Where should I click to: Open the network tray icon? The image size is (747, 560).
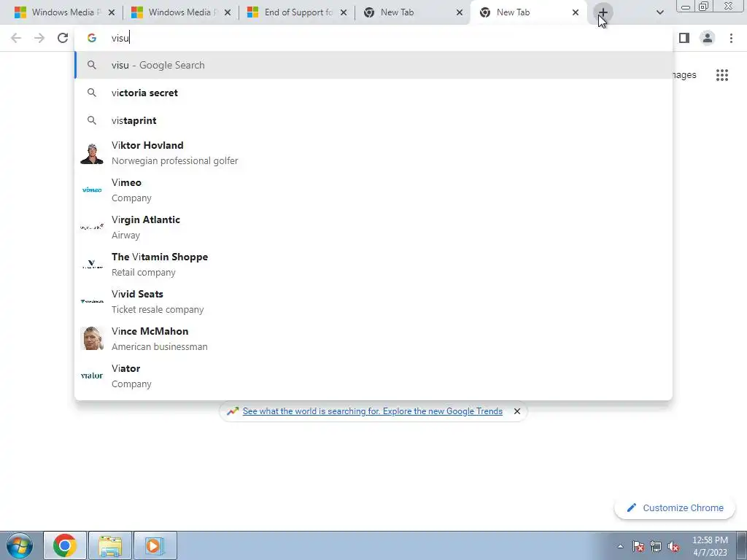pyautogui.click(x=656, y=546)
